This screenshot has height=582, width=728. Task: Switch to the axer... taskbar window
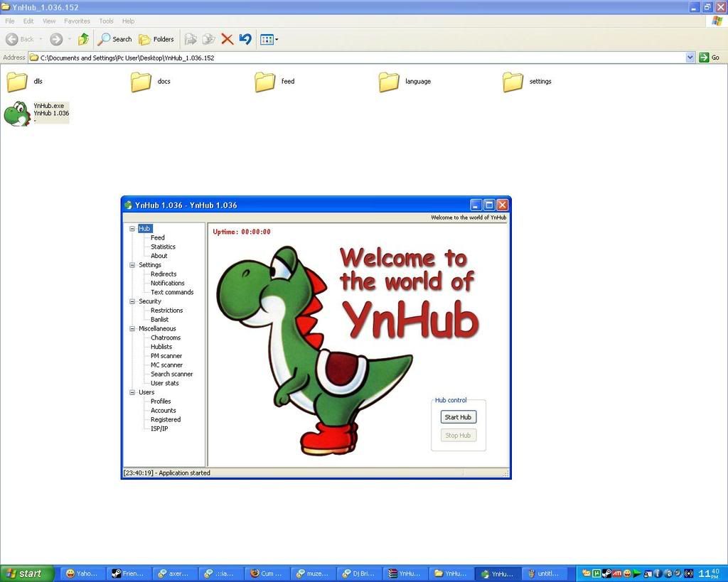pos(175,573)
